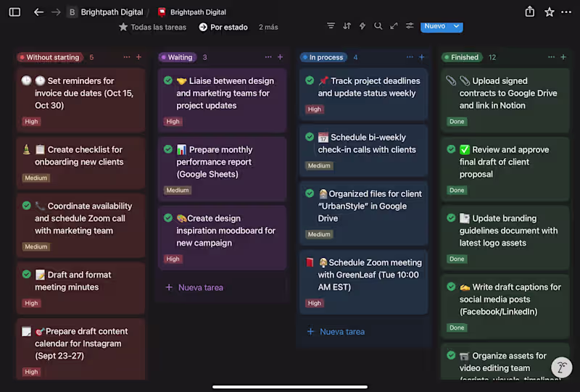
Task: Select the Waiting status label
Action: pos(177,57)
